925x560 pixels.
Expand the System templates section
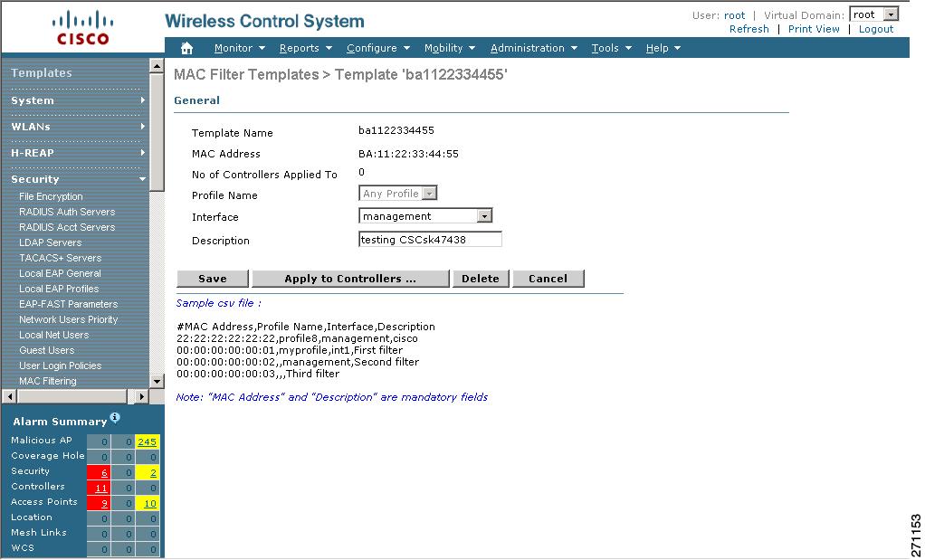coord(78,100)
